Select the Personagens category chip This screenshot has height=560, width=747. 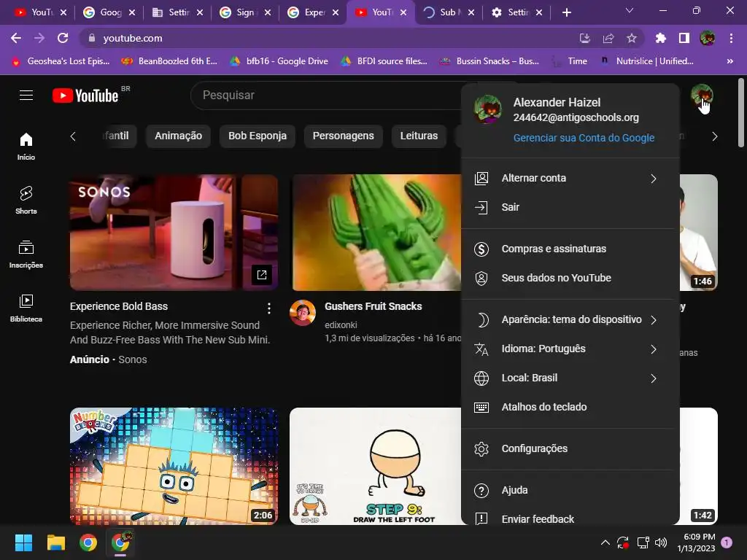coord(343,136)
